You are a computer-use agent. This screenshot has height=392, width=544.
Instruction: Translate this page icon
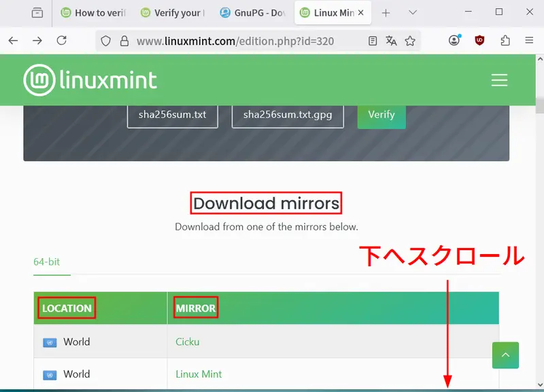391,41
